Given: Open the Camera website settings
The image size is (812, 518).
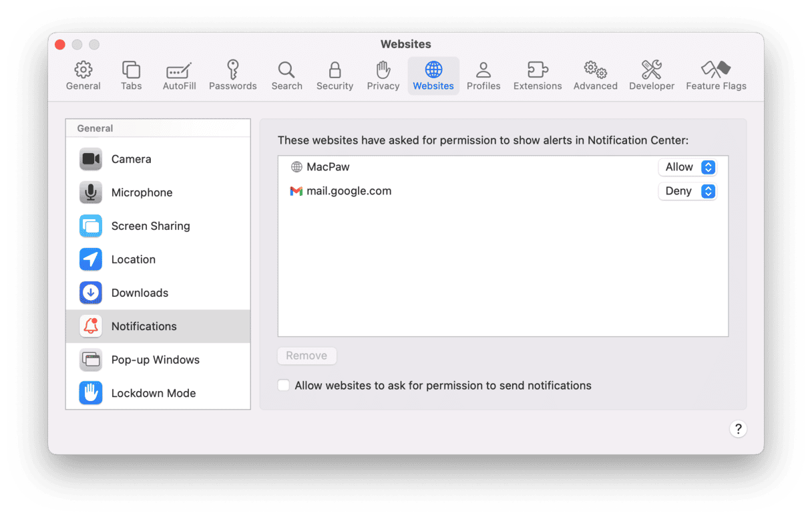Looking at the screenshot, I should pyautogui.click(x=131, y=159).
